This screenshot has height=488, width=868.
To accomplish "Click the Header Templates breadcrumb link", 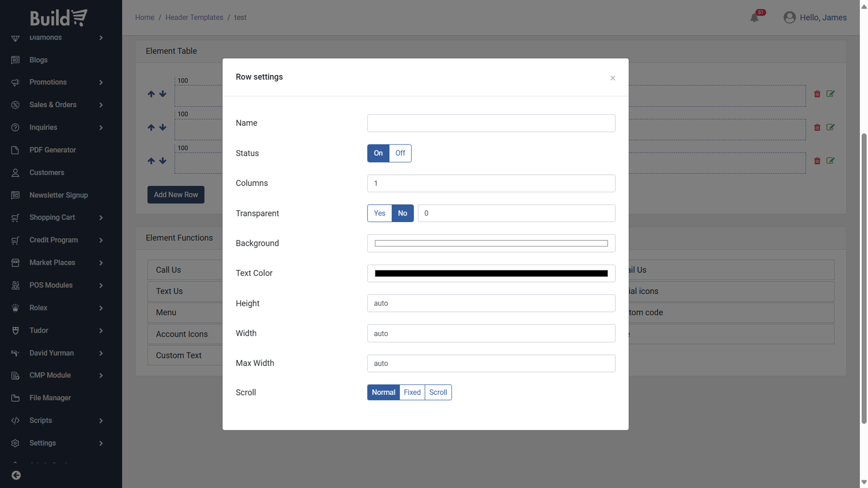I will point(194,17).
